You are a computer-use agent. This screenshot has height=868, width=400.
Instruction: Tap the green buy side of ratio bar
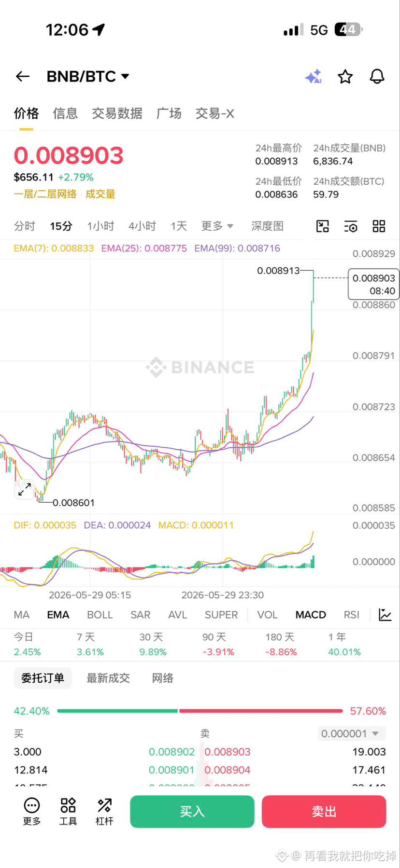(117, 711)
